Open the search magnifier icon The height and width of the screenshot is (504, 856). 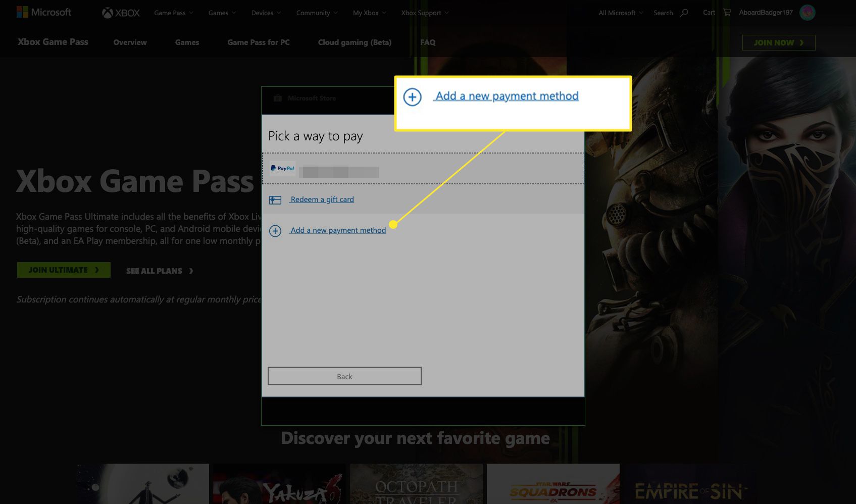click(x=684, y=13)
